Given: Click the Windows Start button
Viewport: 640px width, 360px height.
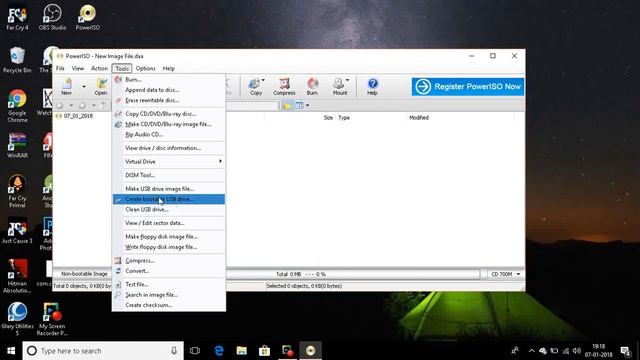Looking at the screenshot, I should click(11, 351).
